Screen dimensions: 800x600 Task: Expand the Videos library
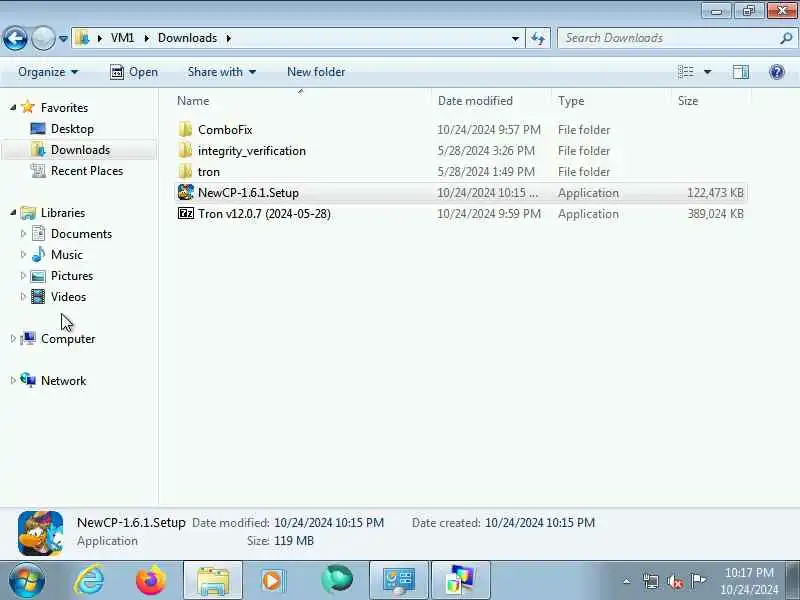(x=23, y=296)
